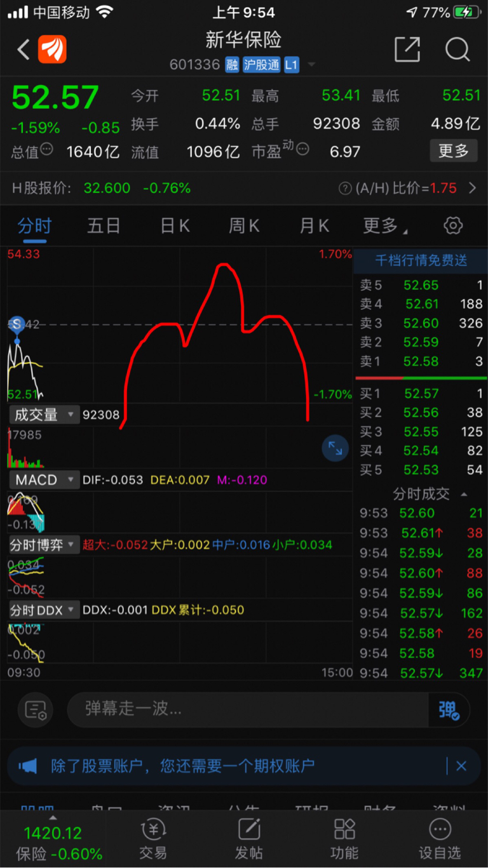This screenshot has width=488, height=868.
Task: Tap the 卖3 52.60 order row
Action: [421, 323]
